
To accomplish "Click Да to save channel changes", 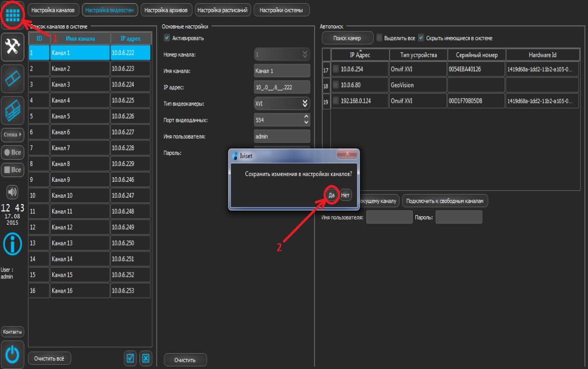I will pos(331,195).
